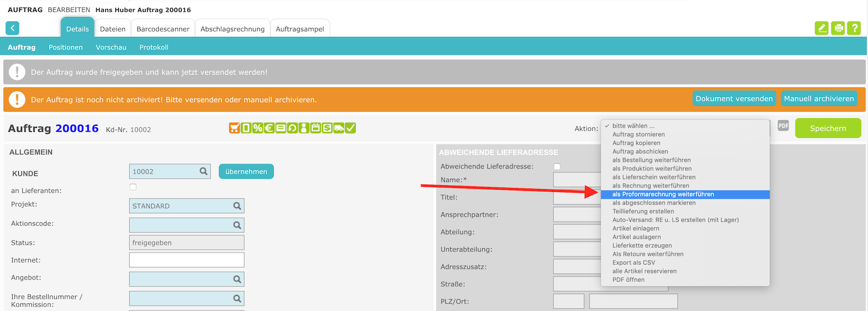Open help via question mark icon
Image resolution: width=868 pixels, height=311 pixels.
pos(854,28)
